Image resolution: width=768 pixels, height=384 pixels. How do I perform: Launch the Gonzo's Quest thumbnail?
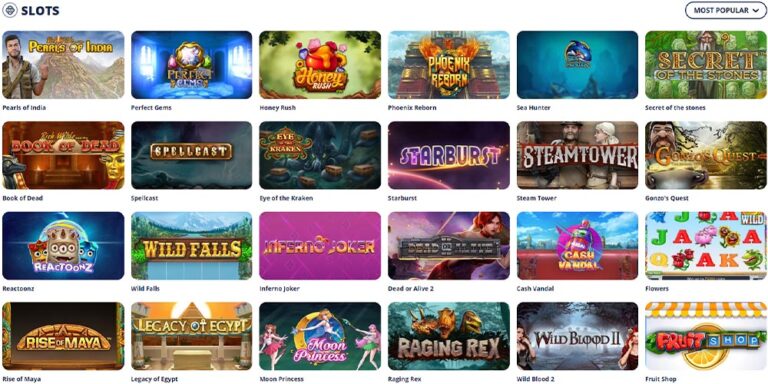click(706, 155)
